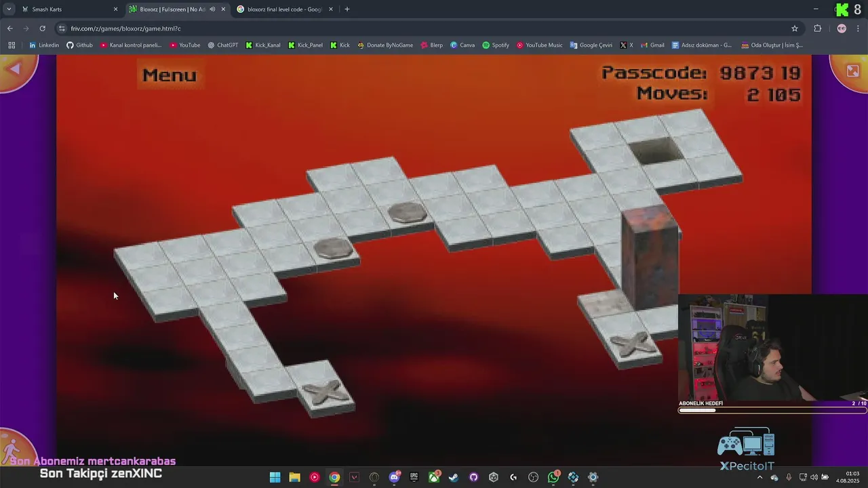Open the Bloxorz game Menu
868x488 pixels.
coord(169,75)
